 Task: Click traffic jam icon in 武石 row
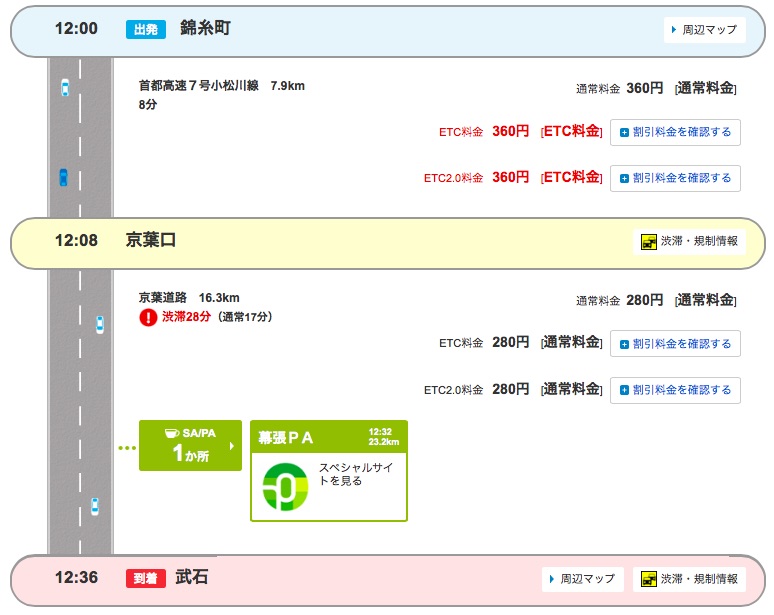649,579
